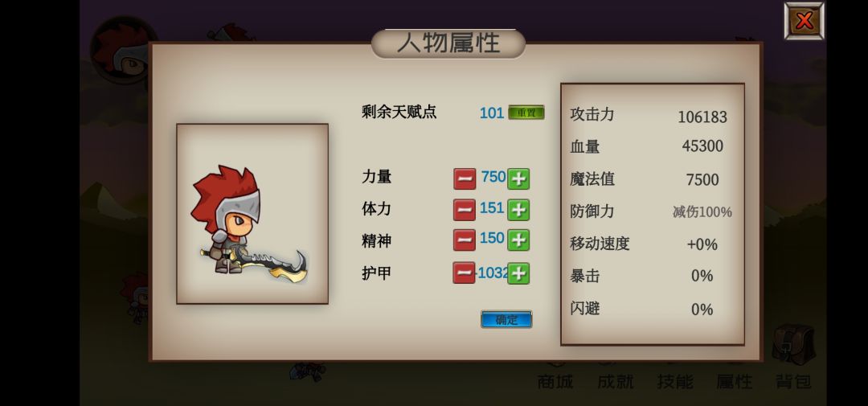
Task: Increase 力量 with the green plus
Action: pos(518,179)
